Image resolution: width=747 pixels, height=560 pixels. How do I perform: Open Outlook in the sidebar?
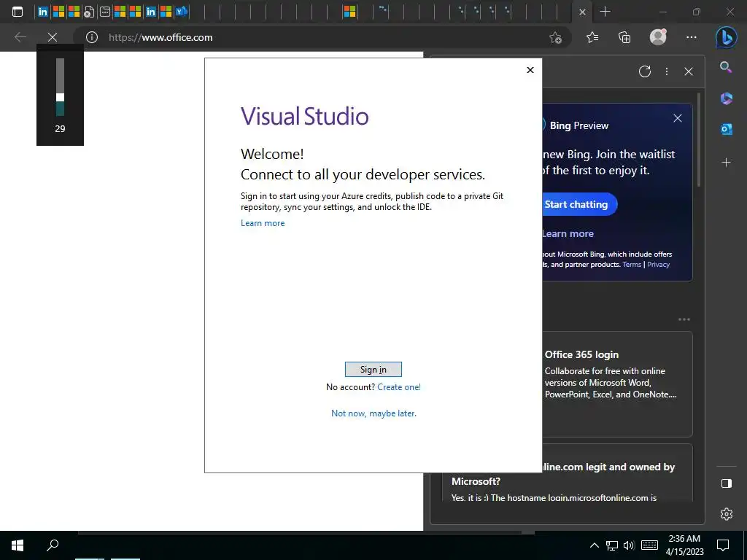coord(726,129)
